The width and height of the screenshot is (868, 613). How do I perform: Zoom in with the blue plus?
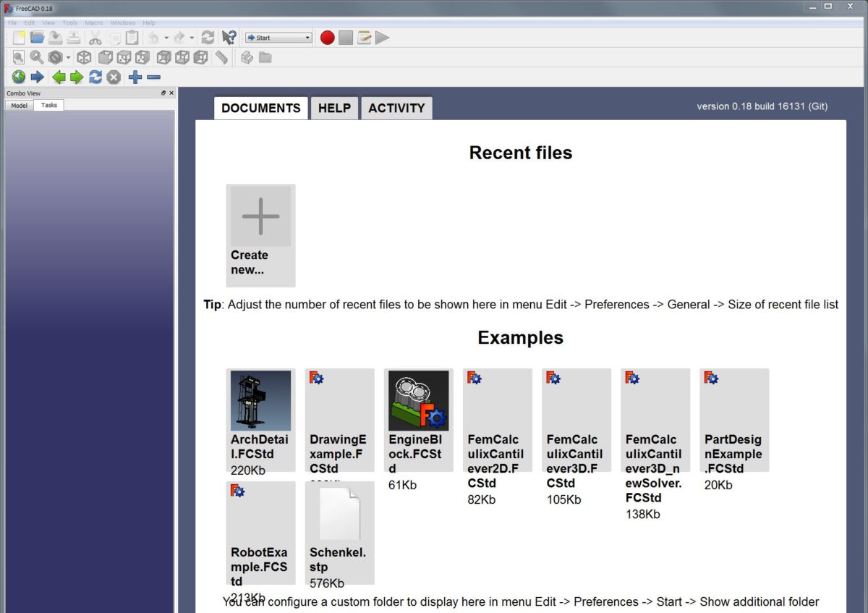click(x=135, y=77)
